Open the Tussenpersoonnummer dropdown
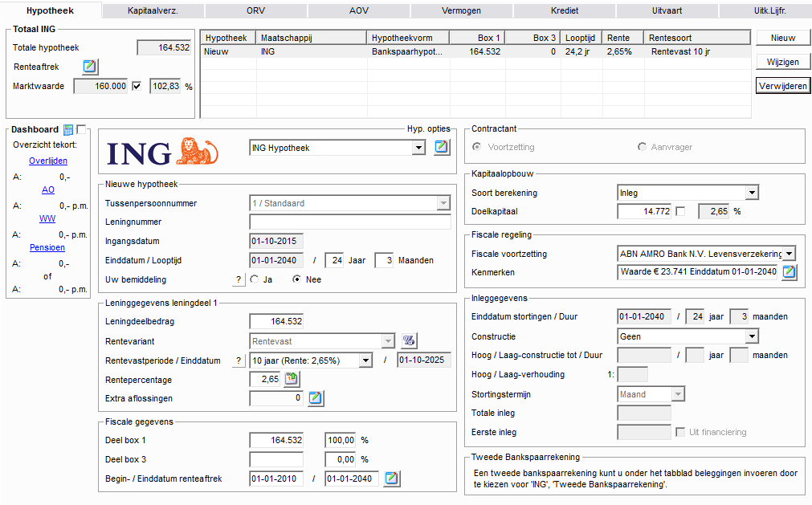 click(443, 203)
